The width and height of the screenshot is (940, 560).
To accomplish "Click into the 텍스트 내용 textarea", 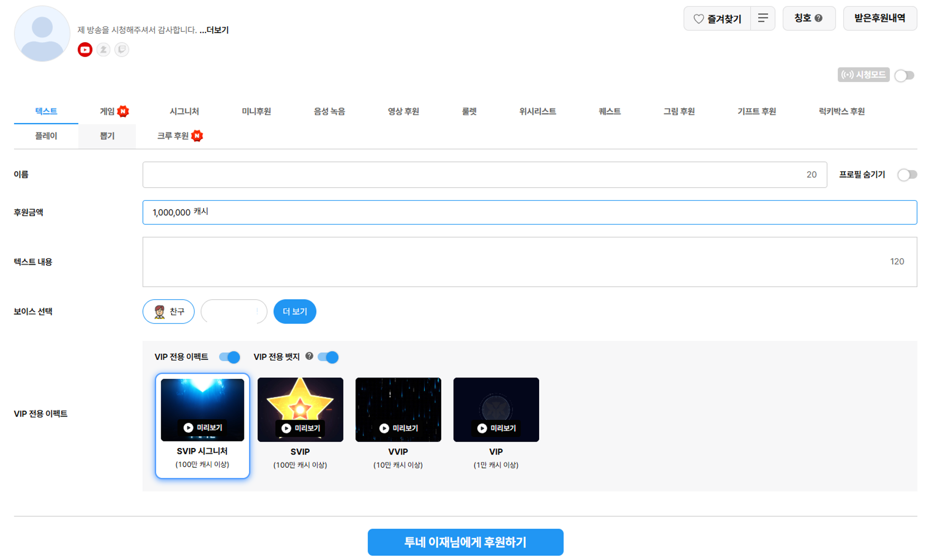I will pos(530,262).
